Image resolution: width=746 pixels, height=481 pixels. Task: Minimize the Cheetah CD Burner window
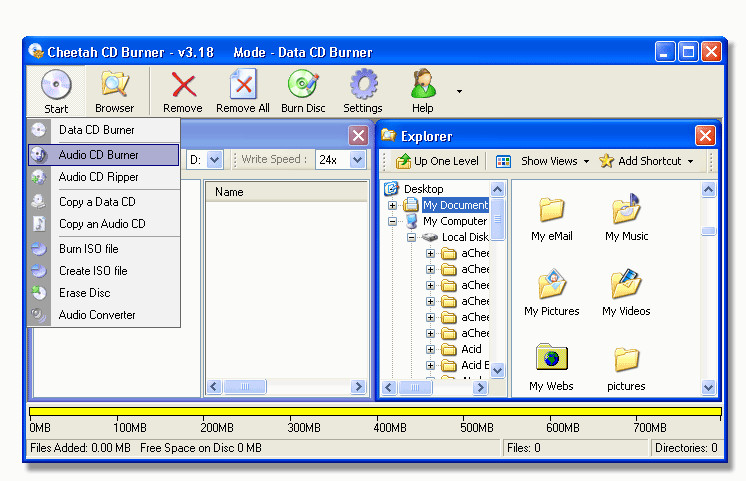tap(665, 51)
